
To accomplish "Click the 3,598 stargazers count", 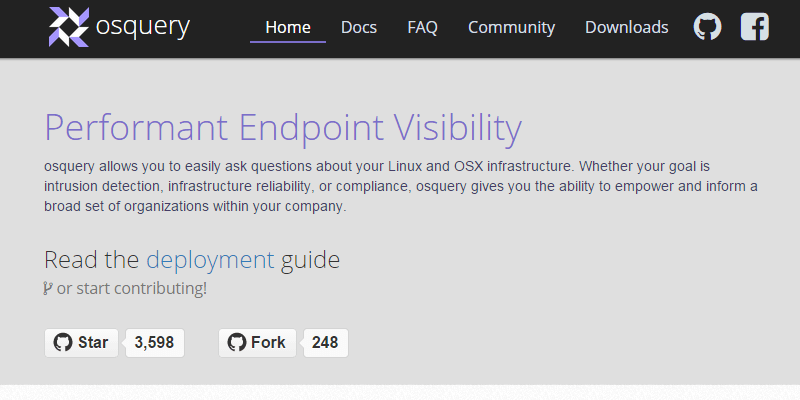I will point(154,343).
